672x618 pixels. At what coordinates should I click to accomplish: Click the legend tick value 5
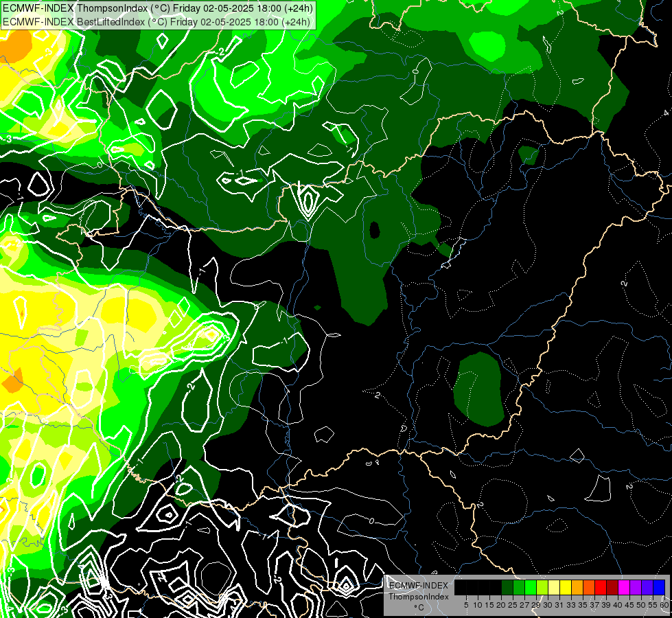[x=466, y=605]
